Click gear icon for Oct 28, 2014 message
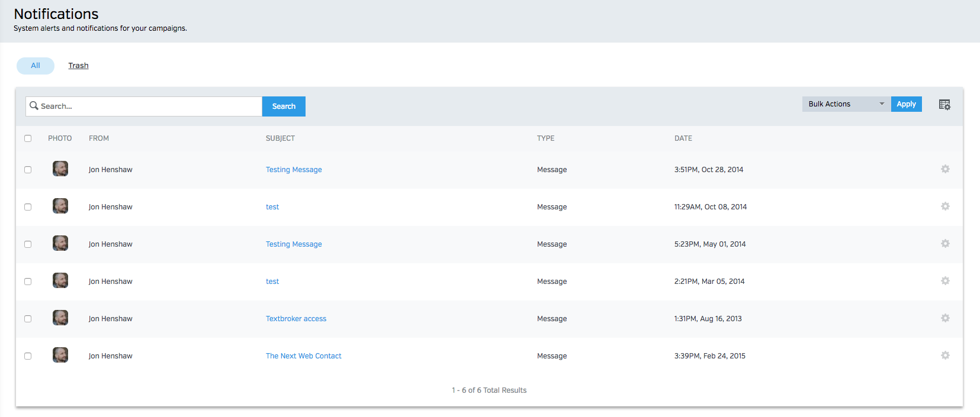The image size is (980, 417). click(945, 169)
